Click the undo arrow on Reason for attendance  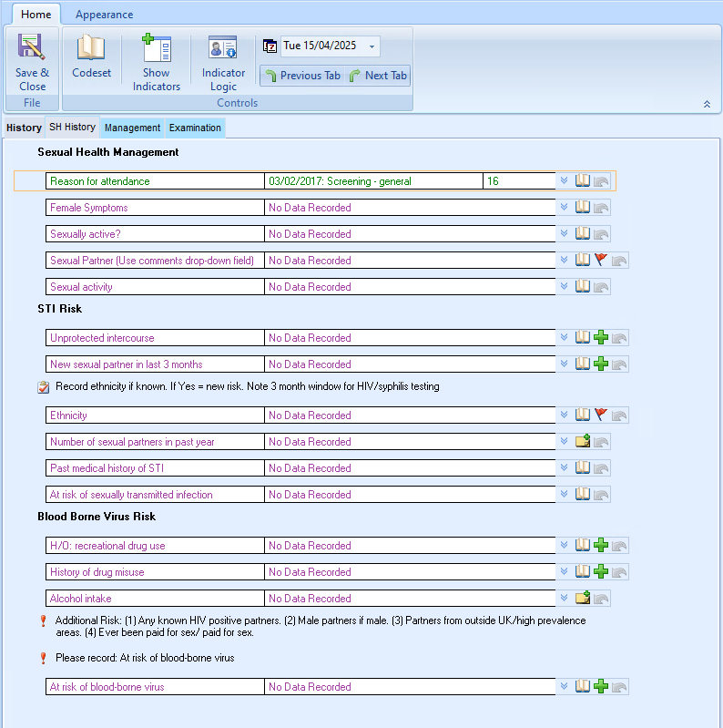[x=602, y=181]
